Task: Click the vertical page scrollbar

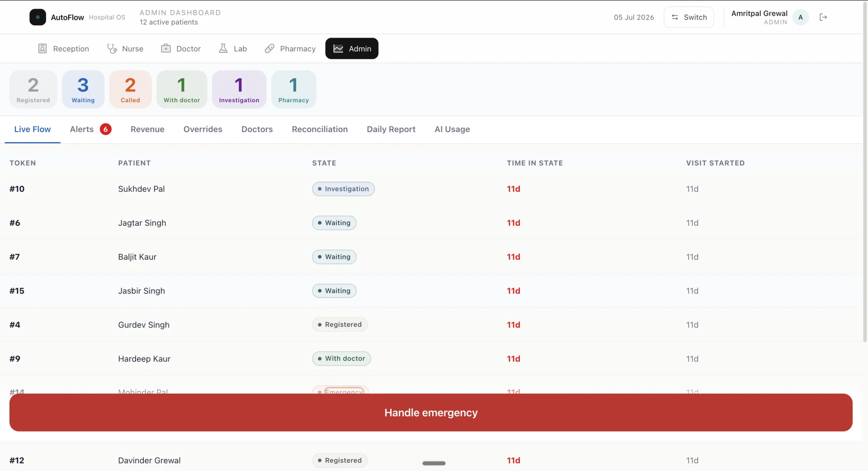Action: (x=865, y=172)
